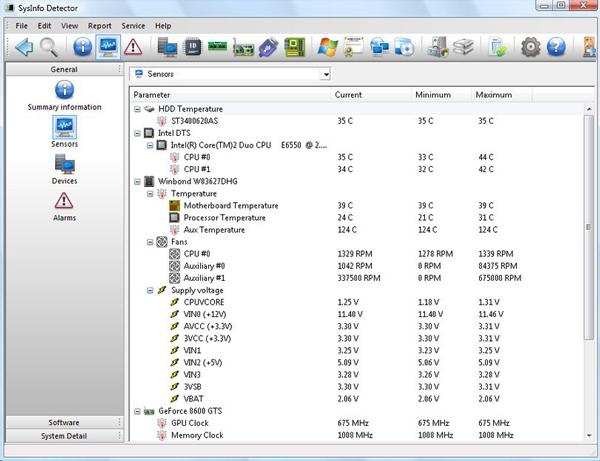Open the magnifying glass search tool
Viewport: 600px width, 461px height.
click(49, 47)
